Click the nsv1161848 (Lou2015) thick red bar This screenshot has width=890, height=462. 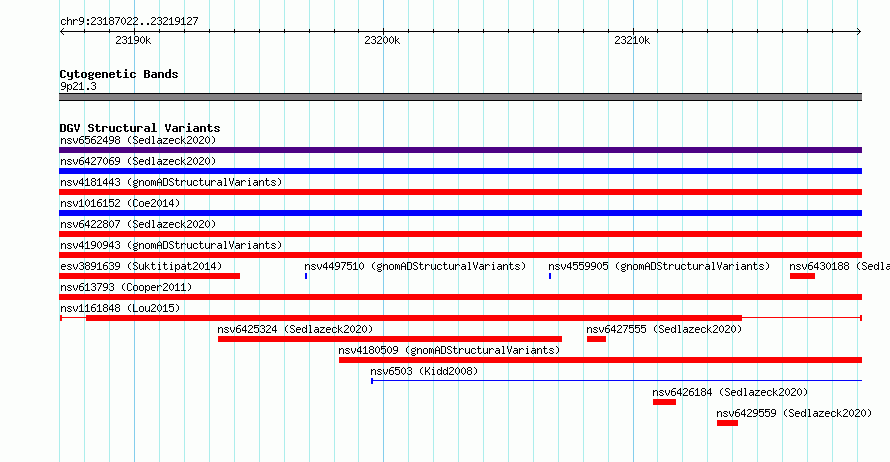[414, 318]
